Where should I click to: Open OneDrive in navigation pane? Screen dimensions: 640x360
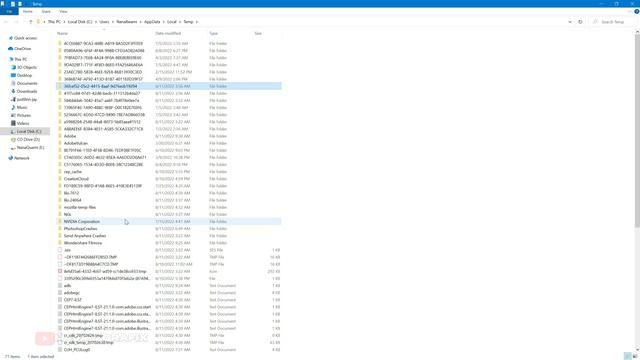tap(22, 49)
